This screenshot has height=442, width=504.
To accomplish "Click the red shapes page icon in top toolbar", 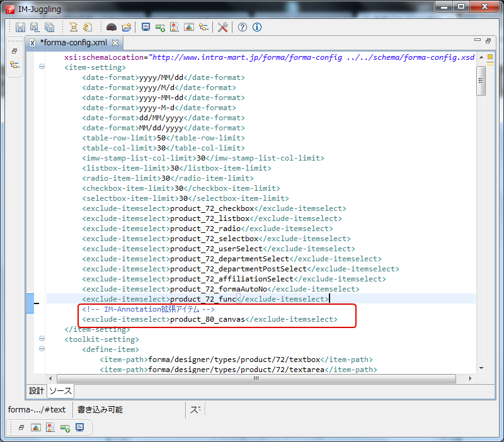I will (x=175, y=27).
